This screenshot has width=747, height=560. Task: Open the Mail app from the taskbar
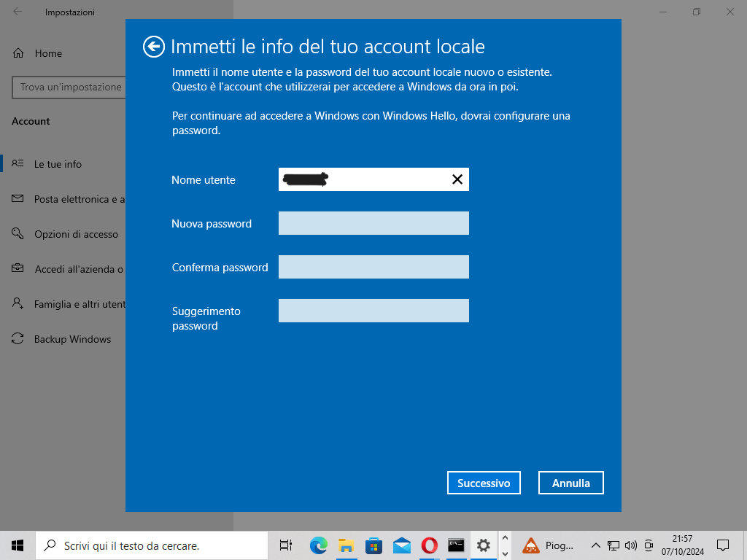(x=403, y=545)
